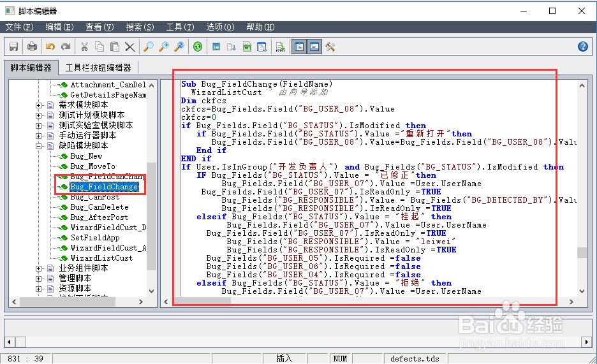Open editor settings via hammer-wrench icon
Screen dimensions: 597x364
coord(330,47)
